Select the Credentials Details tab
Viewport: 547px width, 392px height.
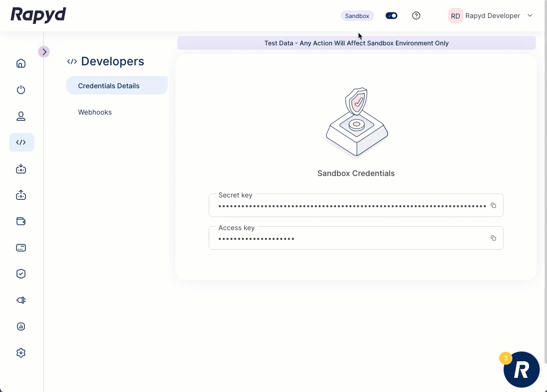click(x=117, y=85)
